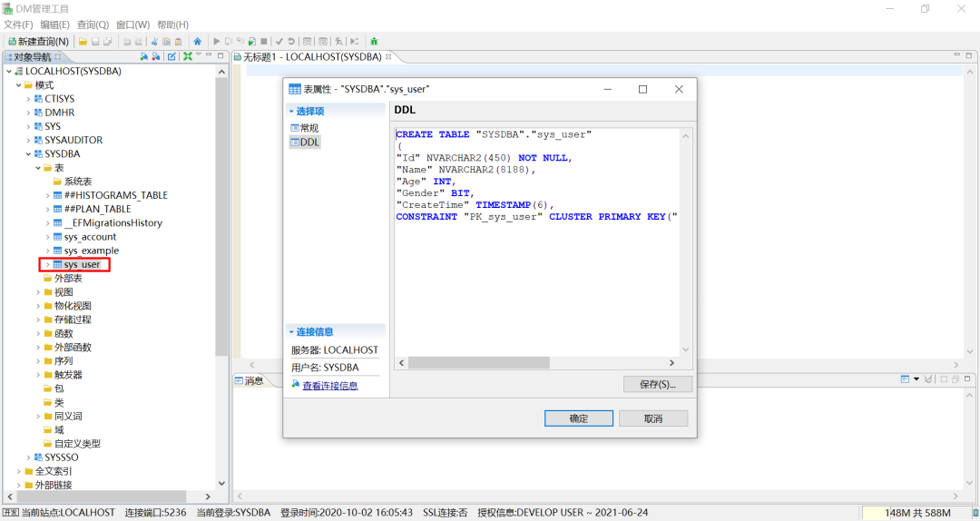Click the save disk toolbar icon
The image size is (980, 521).
pos(95,41)
